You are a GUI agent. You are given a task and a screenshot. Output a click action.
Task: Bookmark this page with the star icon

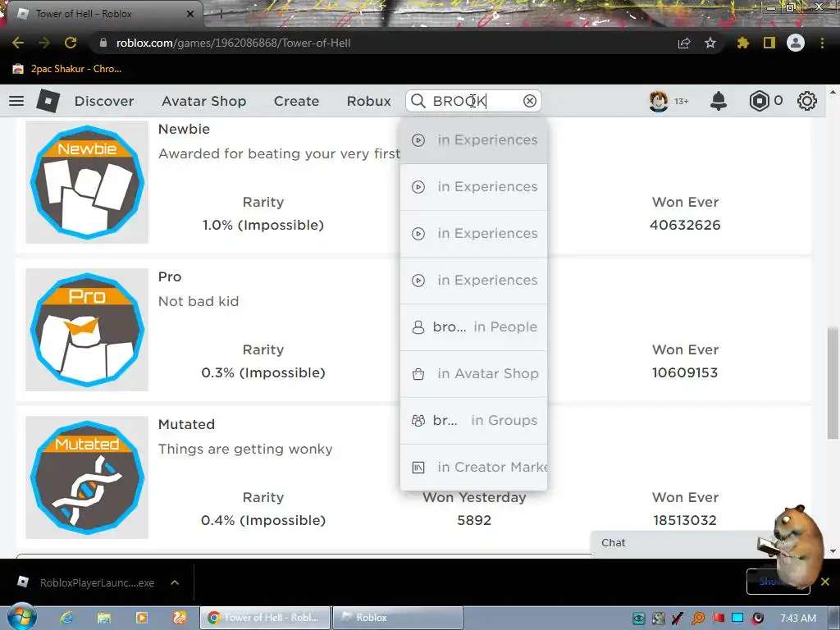coord(710,43)
